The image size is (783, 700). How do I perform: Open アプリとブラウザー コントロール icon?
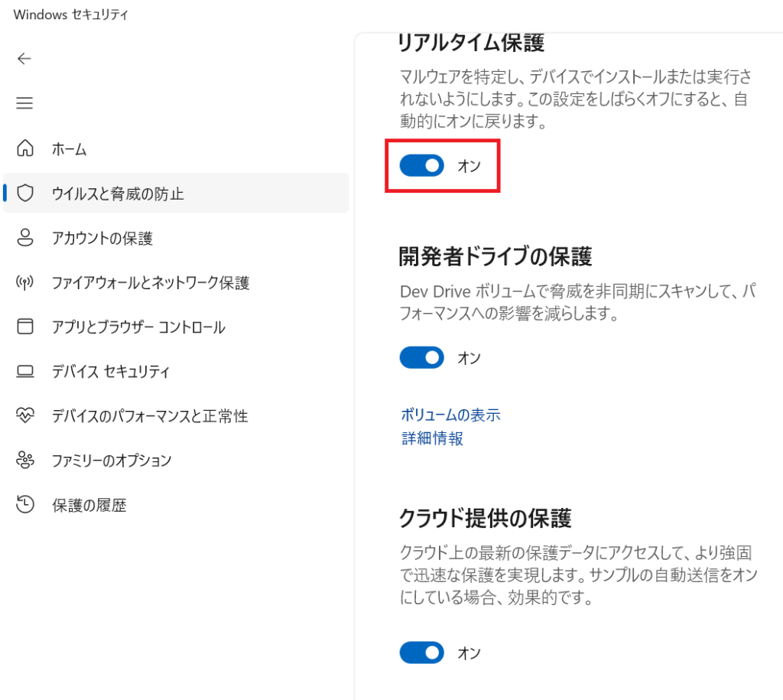click(x=25, y=327)
